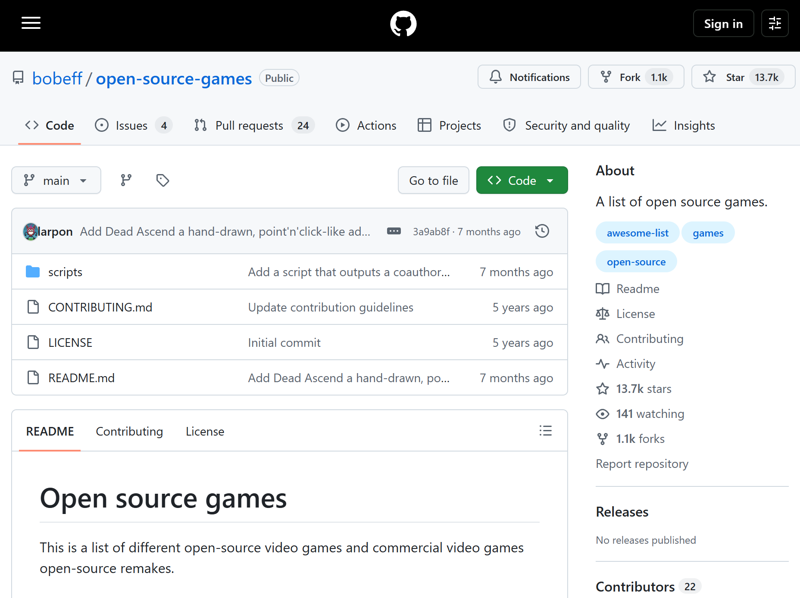Click the games topic tag
The image size is (800, 598).
click(x=708, y=233)
